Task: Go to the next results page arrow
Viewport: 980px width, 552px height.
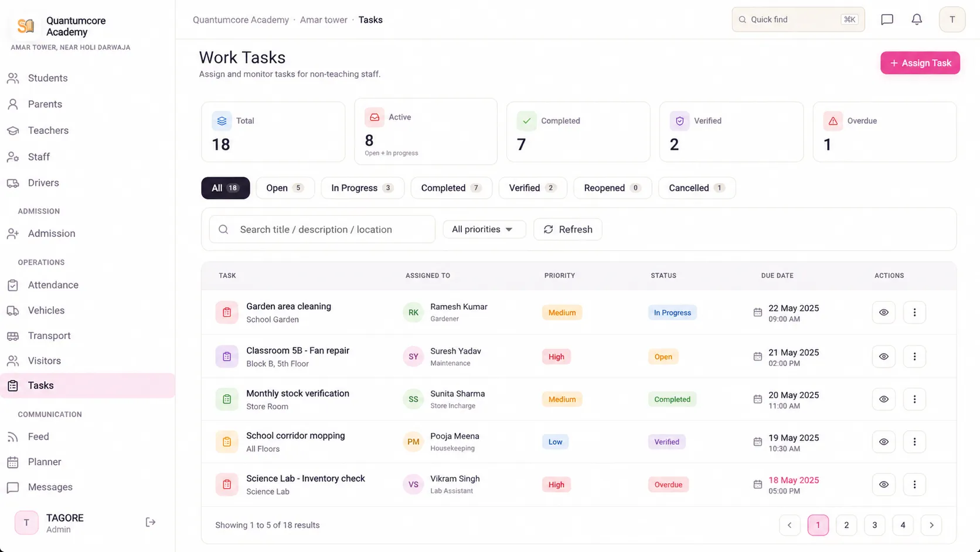Action: pos(931,525)
